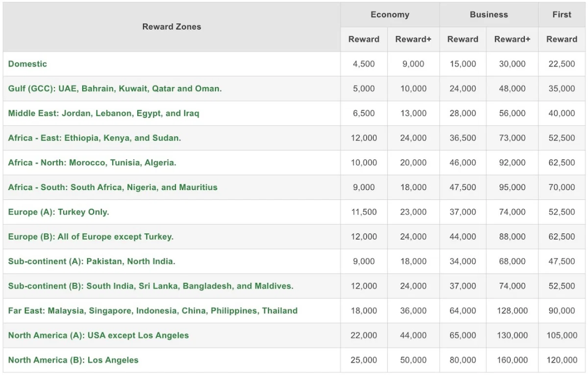The image size is (588, 375).
Task: Open North America (B): Los Angeles link
Action: (x=73, y=360)
